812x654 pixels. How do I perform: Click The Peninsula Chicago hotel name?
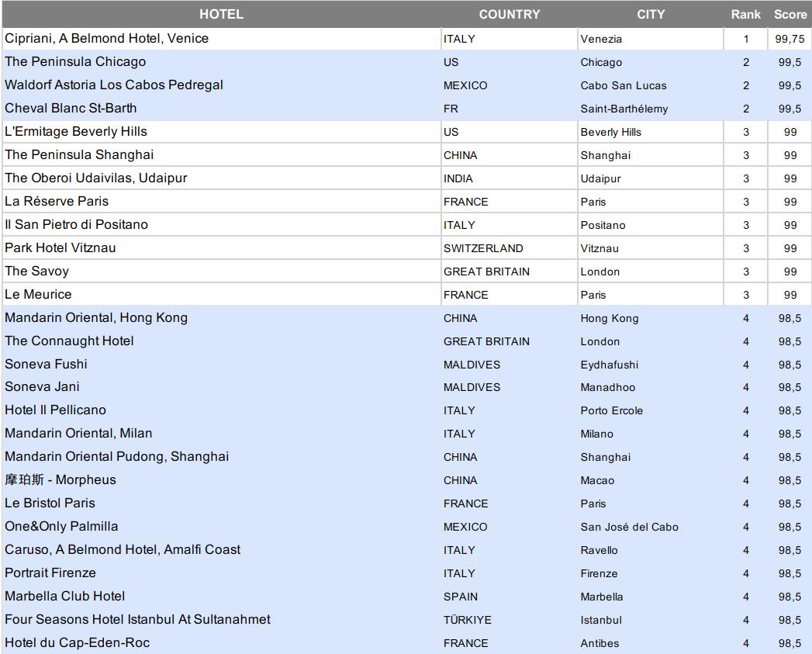(75, 61)
